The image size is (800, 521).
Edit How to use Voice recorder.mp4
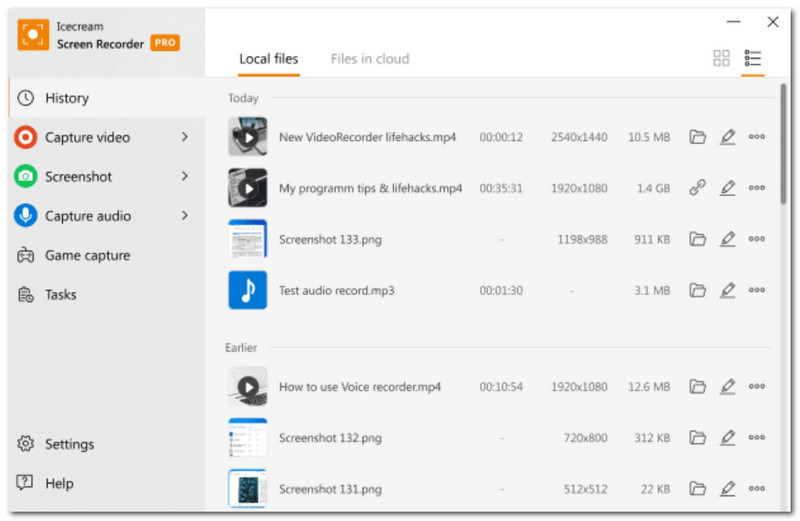(x=728, y=386)
